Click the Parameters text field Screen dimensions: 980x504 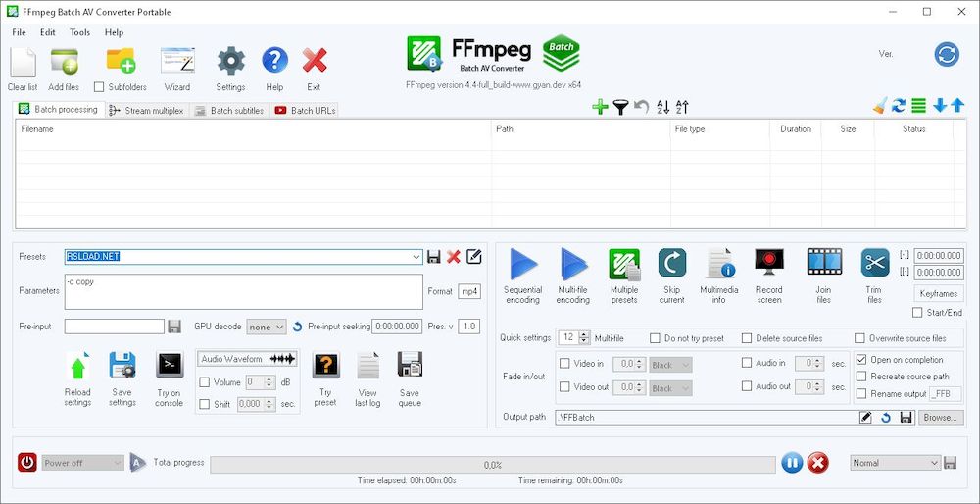tap(244, 291)
